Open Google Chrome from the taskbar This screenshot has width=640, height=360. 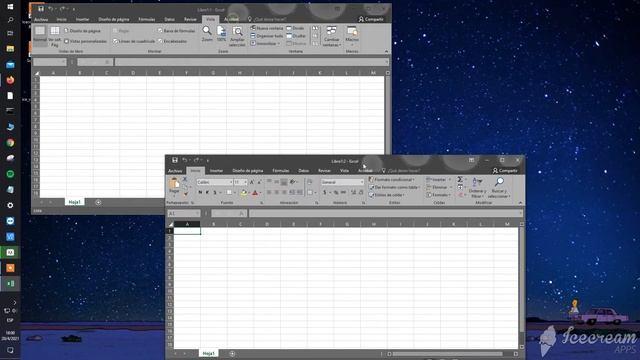(10, 143)
